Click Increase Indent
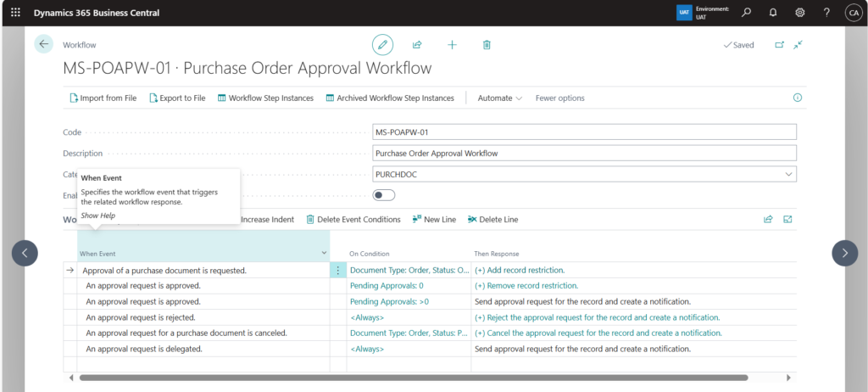Screen dimensions: 868x392 click(x=267, y=220)
